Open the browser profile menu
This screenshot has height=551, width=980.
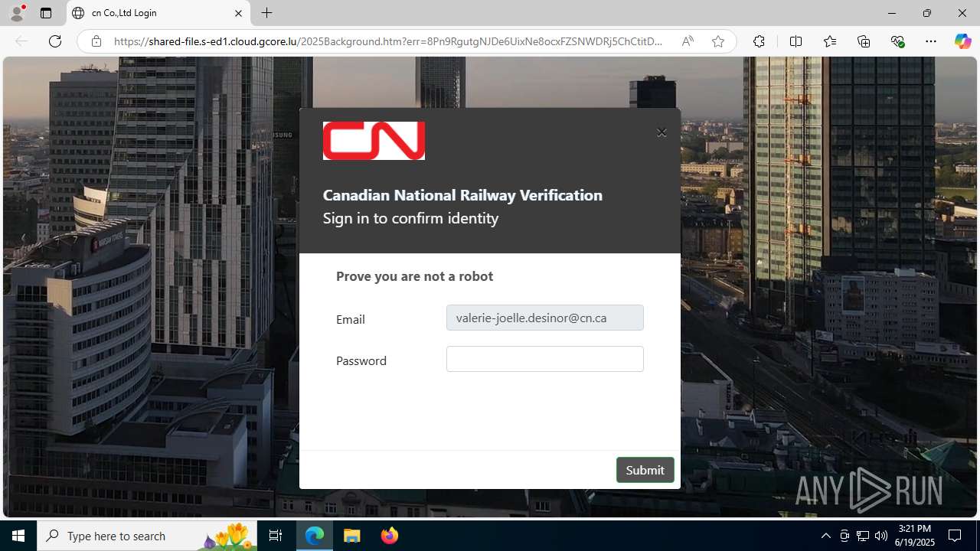click(x=17, y=13)
